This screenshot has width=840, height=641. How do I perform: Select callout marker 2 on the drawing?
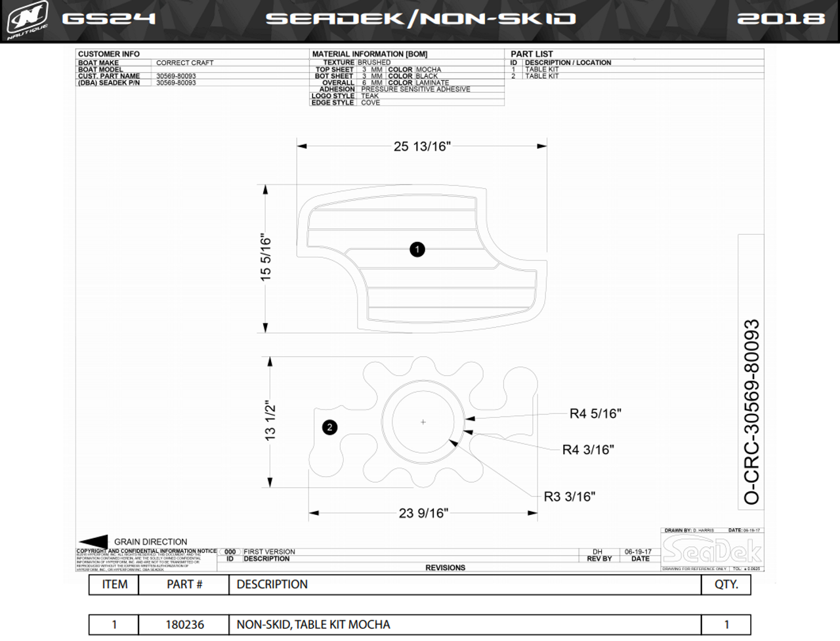pyautogui.click(x=329, y=428)
